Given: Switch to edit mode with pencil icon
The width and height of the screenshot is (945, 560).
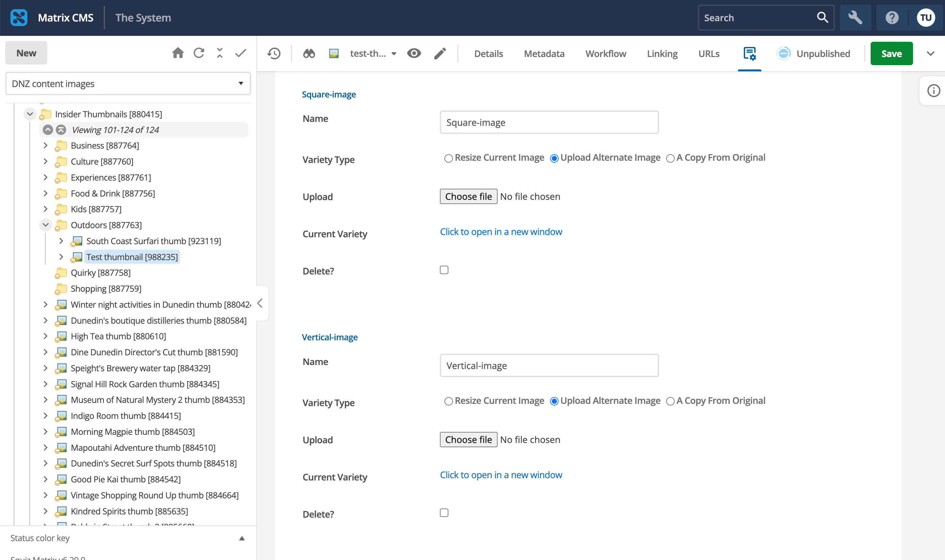Looking at the screenshot, I should pyautogui.click(x=440, y=53).
